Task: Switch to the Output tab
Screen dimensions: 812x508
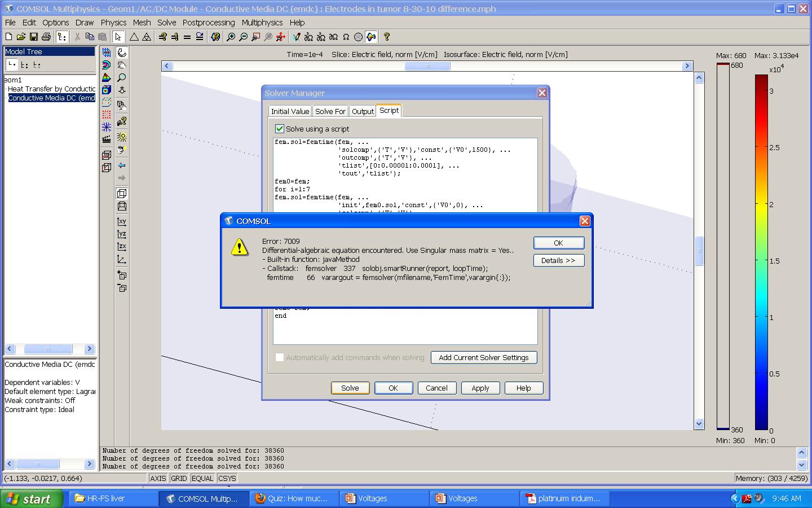Action: (x=363, y=111)
